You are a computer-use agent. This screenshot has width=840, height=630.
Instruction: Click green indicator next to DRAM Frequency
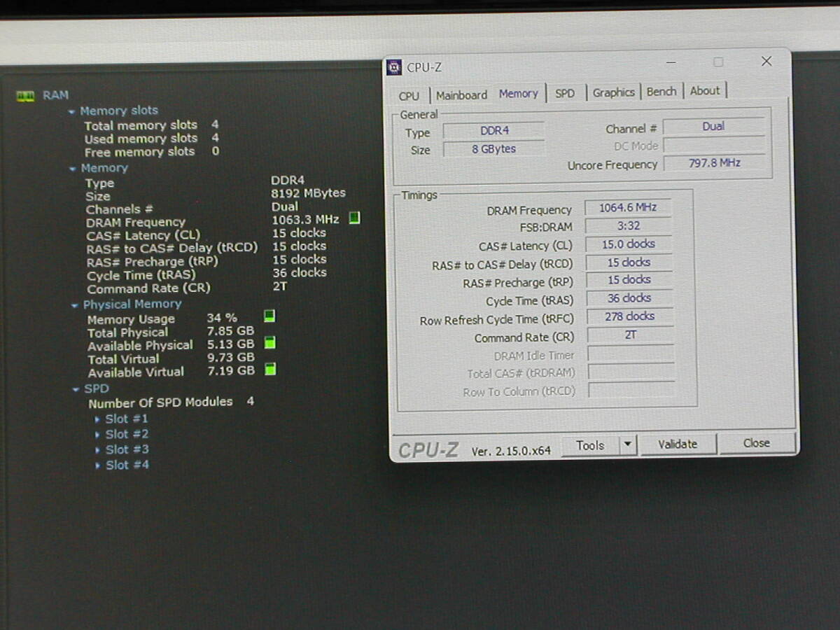coord(354,218)
